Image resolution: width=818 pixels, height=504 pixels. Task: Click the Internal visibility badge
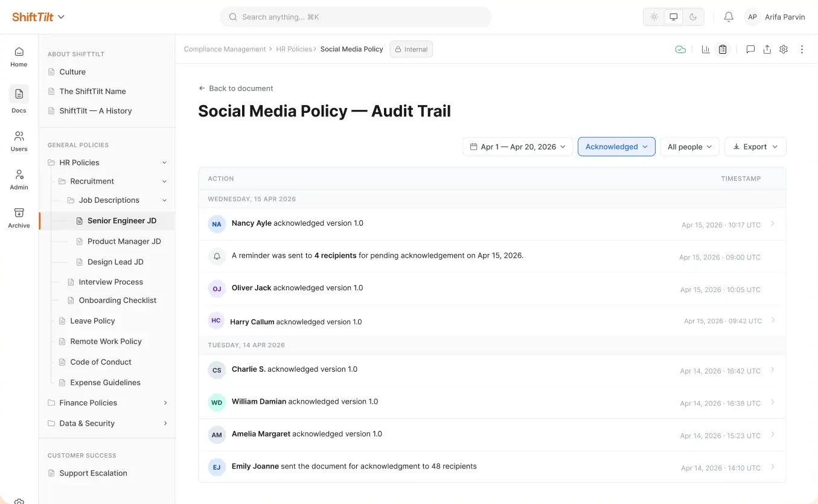[411, 49]
